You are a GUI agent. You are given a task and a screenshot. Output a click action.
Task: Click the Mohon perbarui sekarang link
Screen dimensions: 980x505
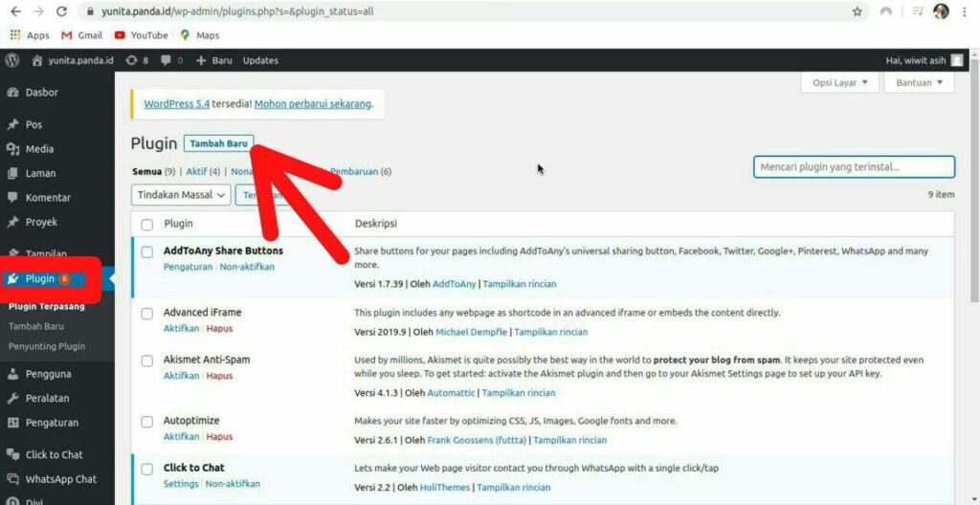click(x=313, y=103)
